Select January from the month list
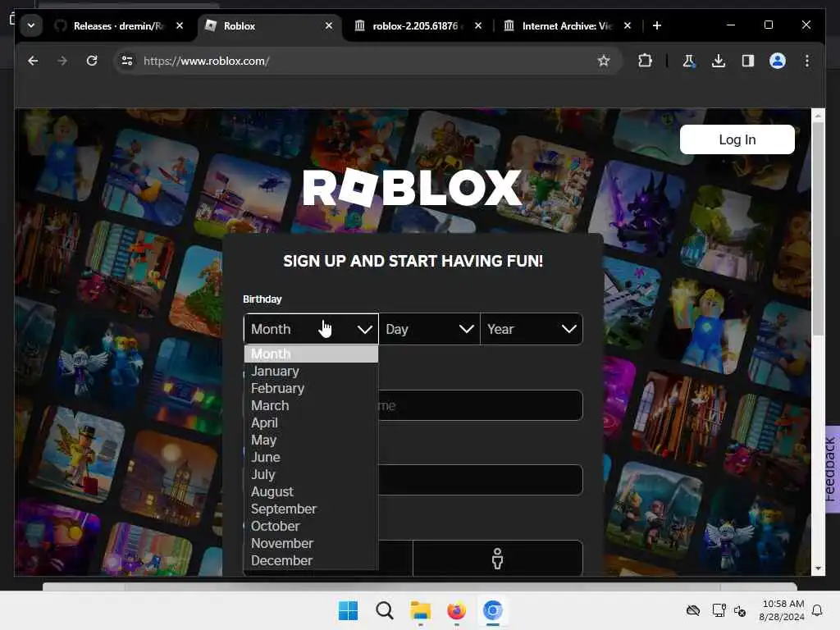This screenshot has width=840, height=630. coord(311,372)
